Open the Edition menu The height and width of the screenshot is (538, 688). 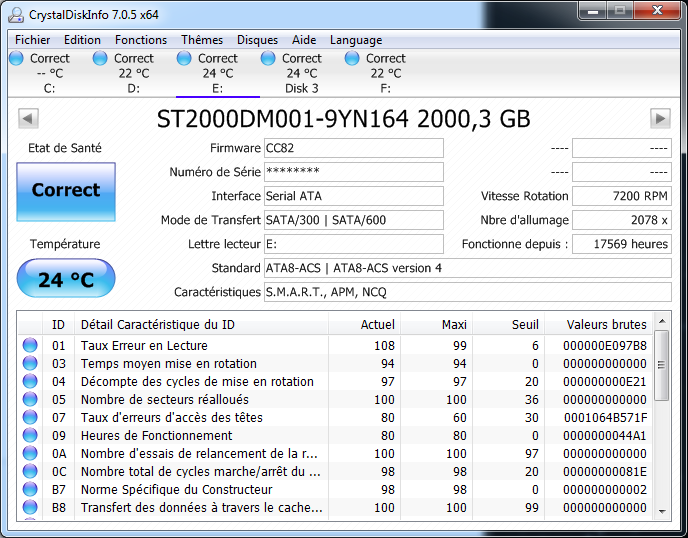point(82,40)
